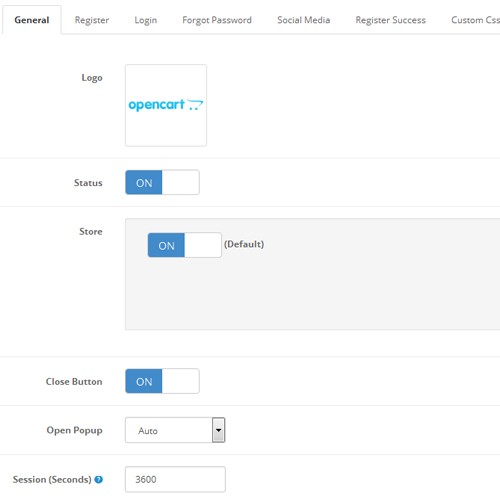The image size is (500, 500).
Task: Click the (Default) store label
Action: click(244, 244)
